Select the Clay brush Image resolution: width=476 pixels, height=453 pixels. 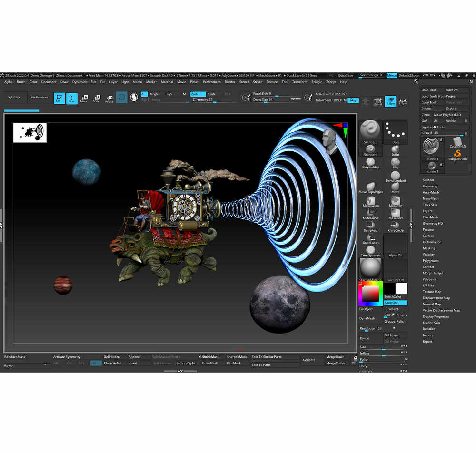395,163
